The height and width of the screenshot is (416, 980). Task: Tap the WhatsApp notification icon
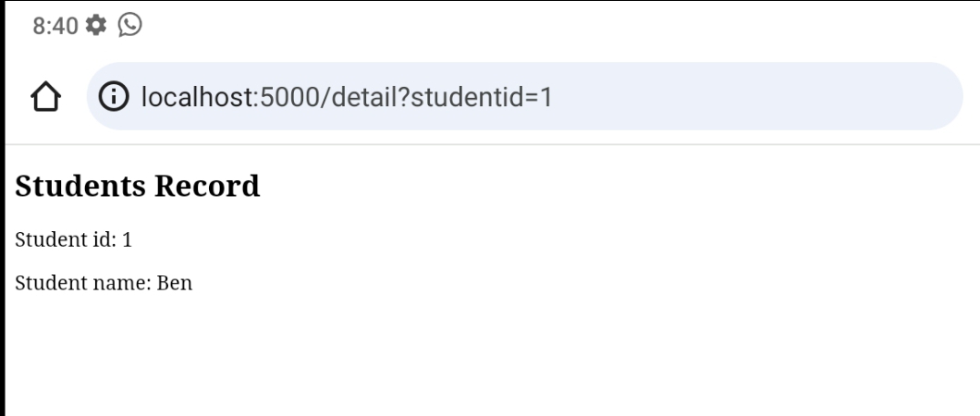[130, 25]
